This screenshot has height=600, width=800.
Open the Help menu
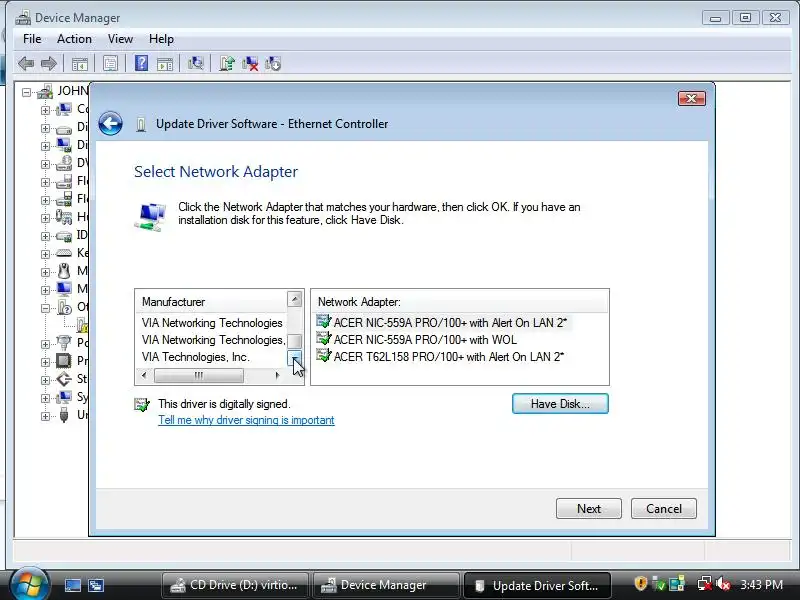[161, 39]
